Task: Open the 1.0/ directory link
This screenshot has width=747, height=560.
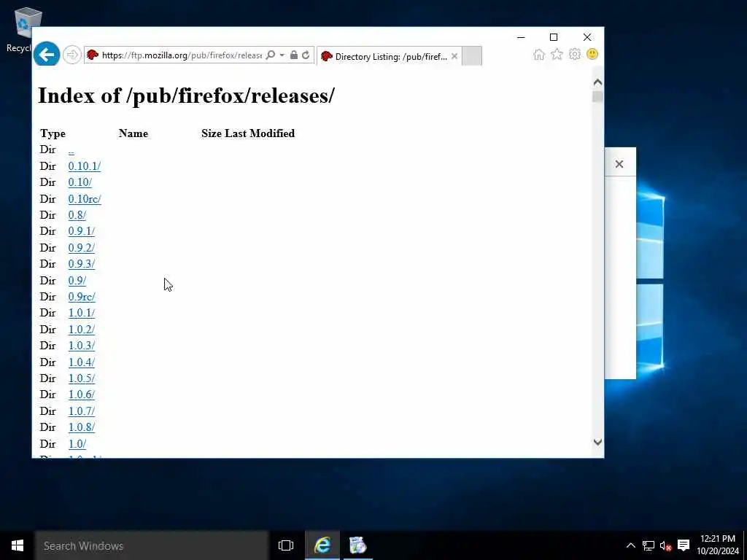Action: [x=77, y=444]
